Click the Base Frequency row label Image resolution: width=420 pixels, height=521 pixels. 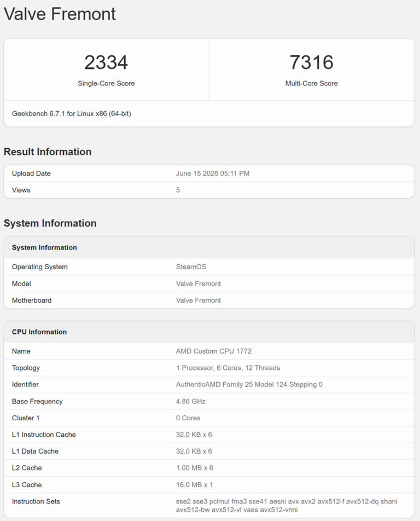click(37, 401)
